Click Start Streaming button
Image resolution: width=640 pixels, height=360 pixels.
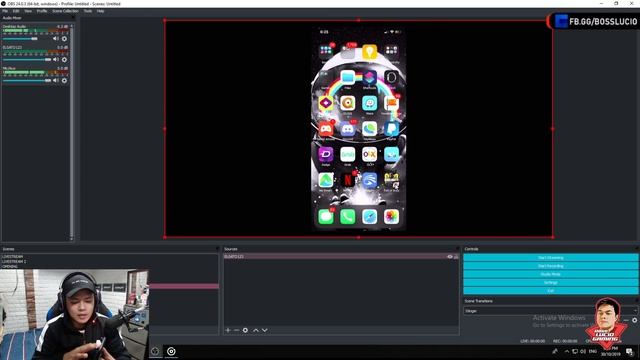(550, 258)
